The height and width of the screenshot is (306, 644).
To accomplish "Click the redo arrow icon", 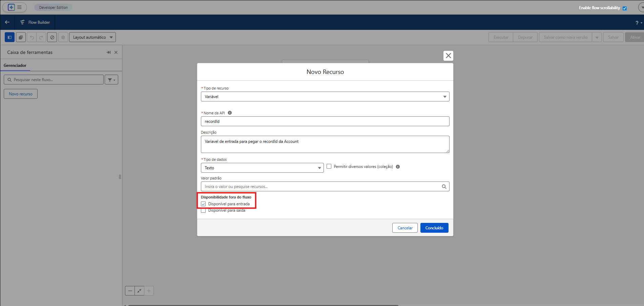I will coord(41,37).
